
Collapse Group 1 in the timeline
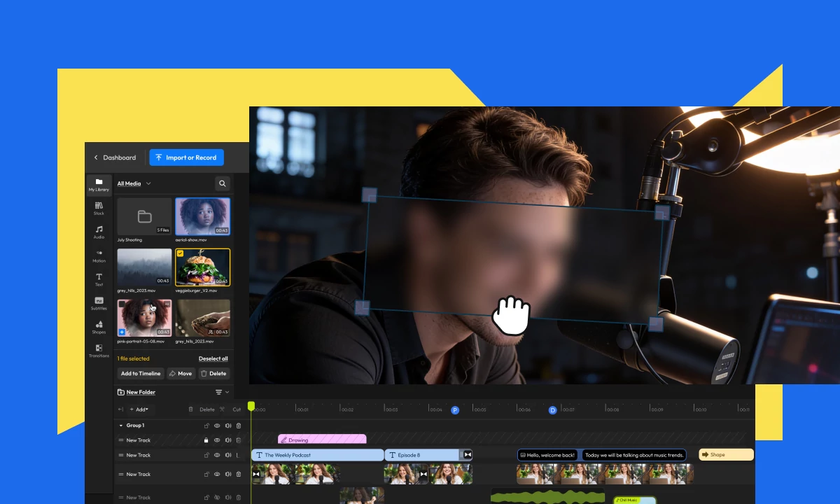[120, 425]
